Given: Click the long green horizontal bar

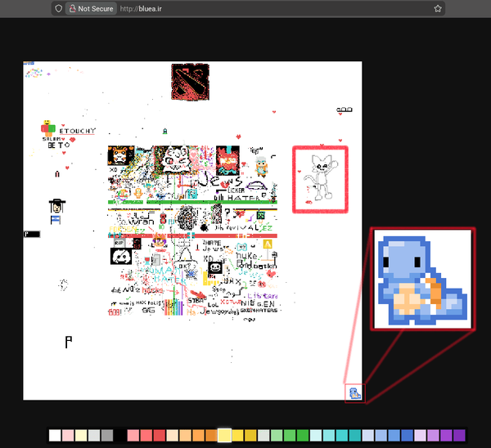Looking at the screenshot, I should point(192,202).
